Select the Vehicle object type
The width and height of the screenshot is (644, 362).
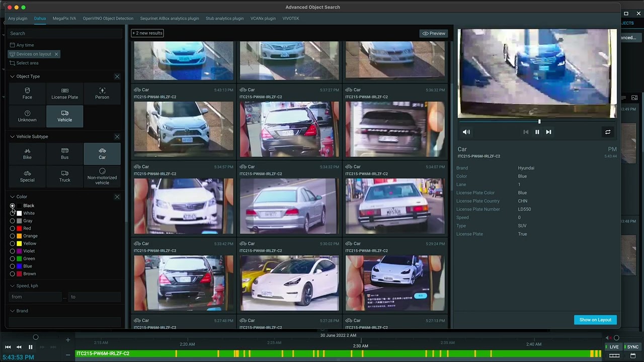click(x=64, y=116)
